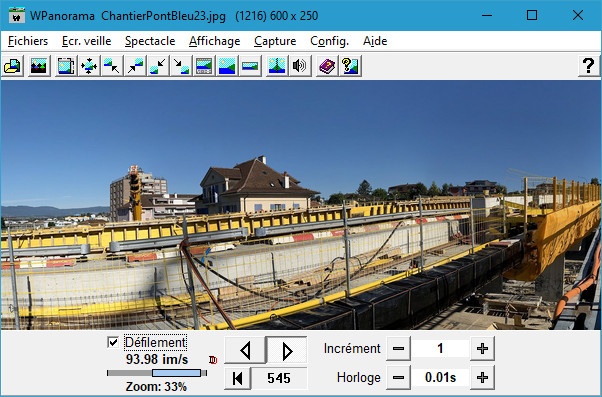Click the 93.98 im/s speed readout
Viewport: 602px width, 397px height.
157,359
